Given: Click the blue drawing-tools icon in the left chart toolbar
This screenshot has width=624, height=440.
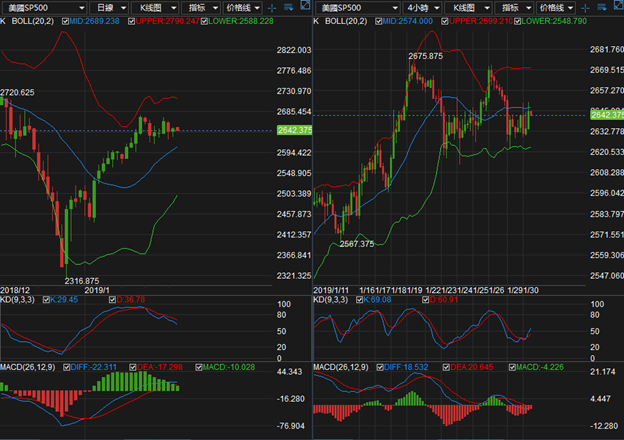Looking at the screenshot, I should (287, 6).
